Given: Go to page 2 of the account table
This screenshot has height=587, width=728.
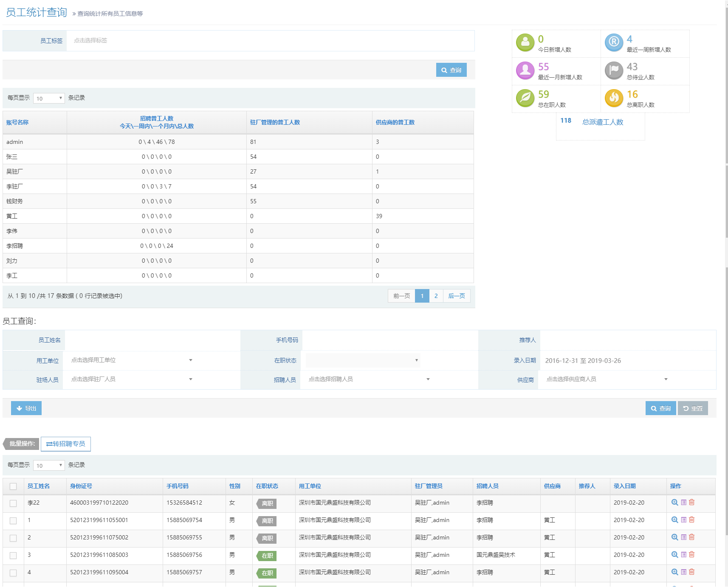Looking at the screenshot, I should pyautogui.click(x=436, y=296).
